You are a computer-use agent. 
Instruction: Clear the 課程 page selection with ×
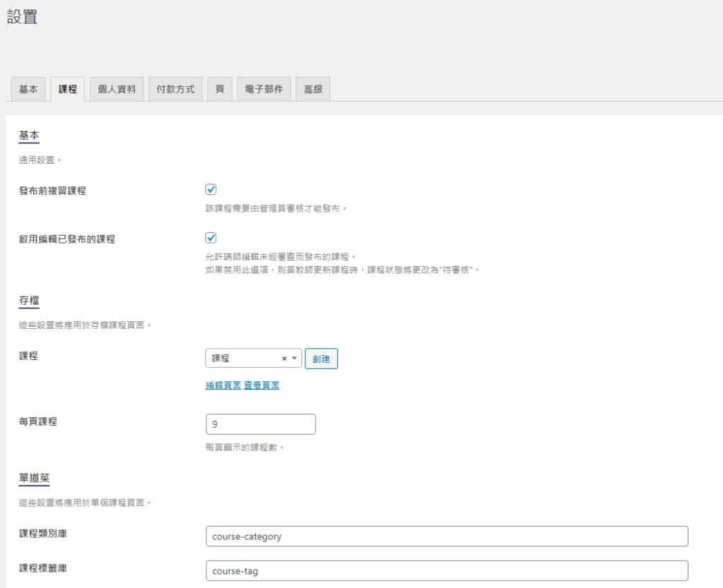[284, 359]
